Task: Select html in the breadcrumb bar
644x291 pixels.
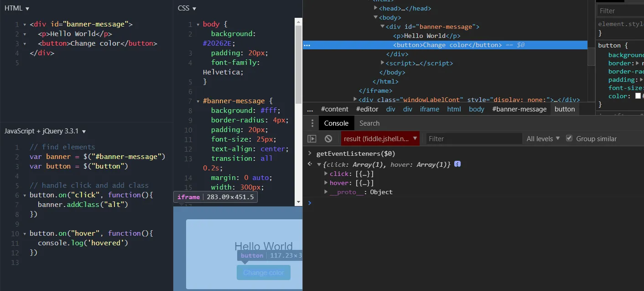Action: [x=454, y=109]
